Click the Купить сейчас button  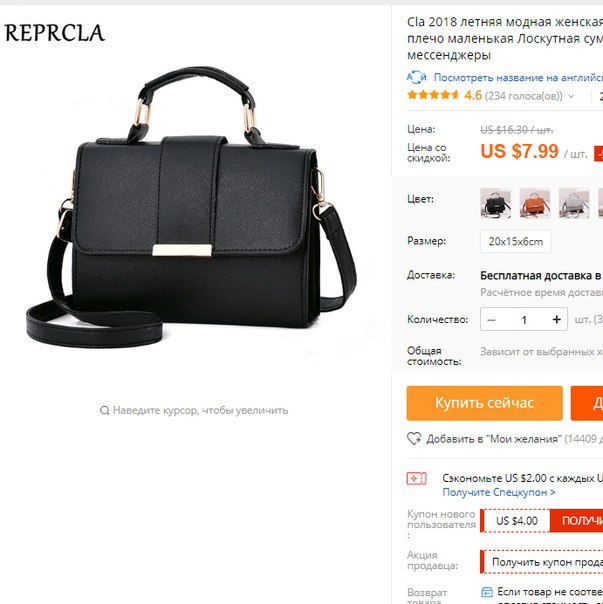pyautogui.click(x=485, y=403)
